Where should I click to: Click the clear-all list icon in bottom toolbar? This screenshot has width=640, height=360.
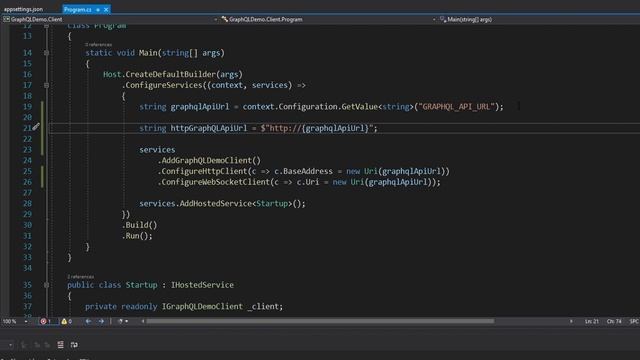click(x=60, y=345)
